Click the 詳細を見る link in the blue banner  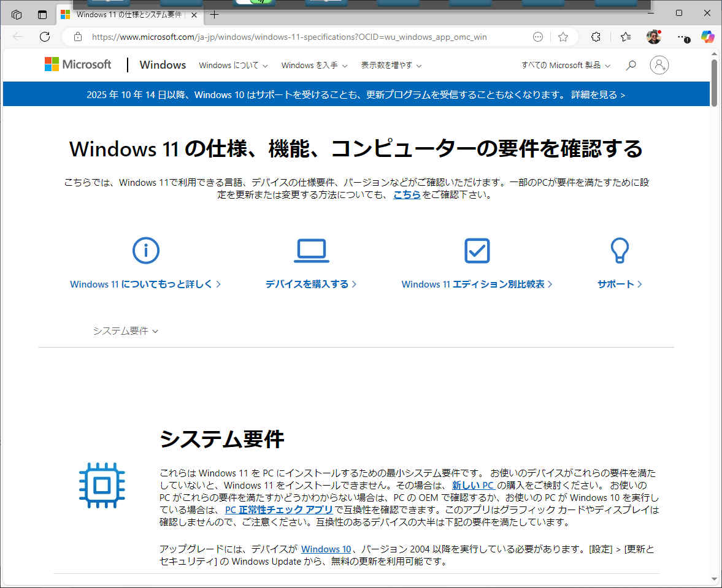597,95
